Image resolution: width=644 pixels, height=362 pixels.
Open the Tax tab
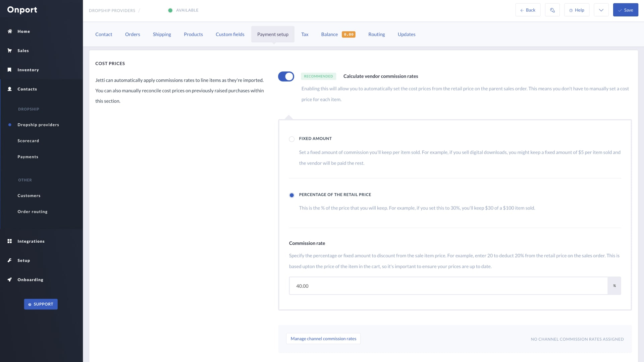pyautogui.click(x=304, y=34)
